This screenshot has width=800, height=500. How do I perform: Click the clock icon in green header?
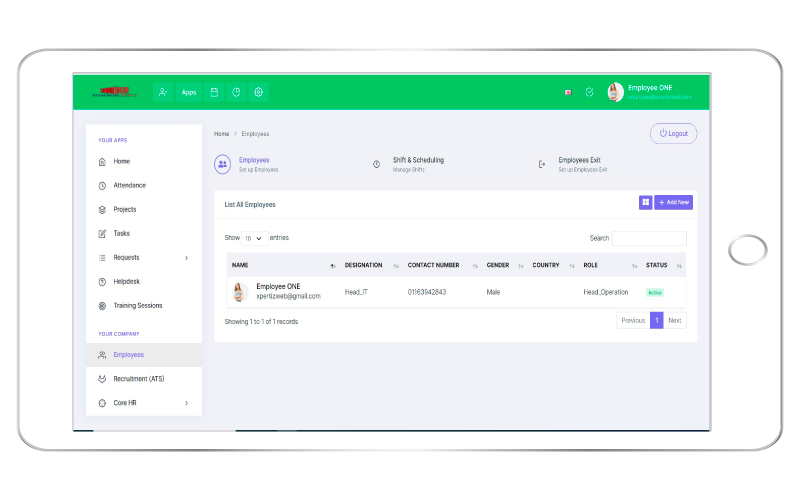[x=236, y=92]
